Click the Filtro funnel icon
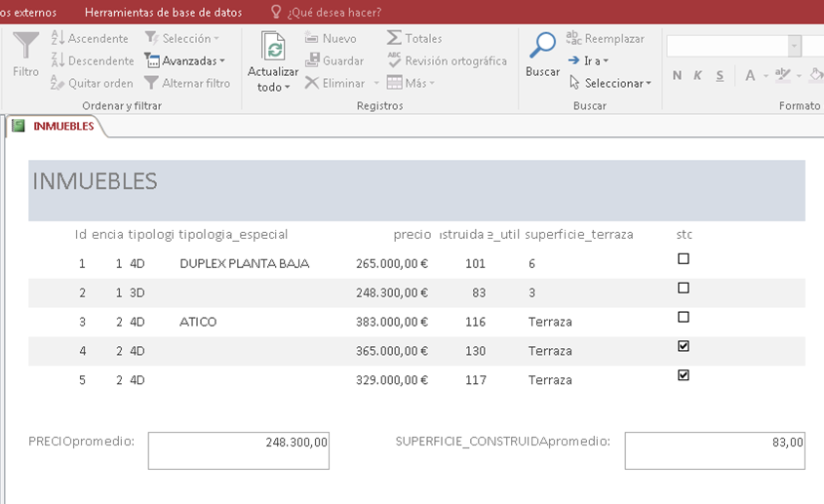Viewport: 824px width, 504px height. [25, 46]
